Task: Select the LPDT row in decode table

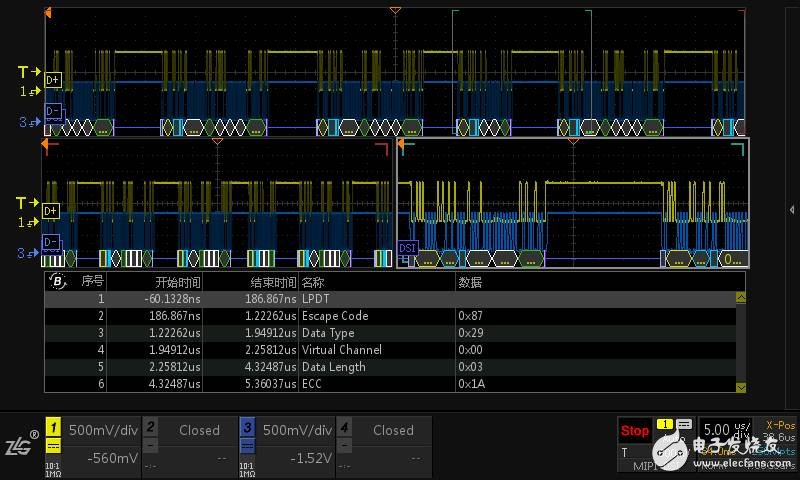Action: pyautogui.click(x=390, y=299)
